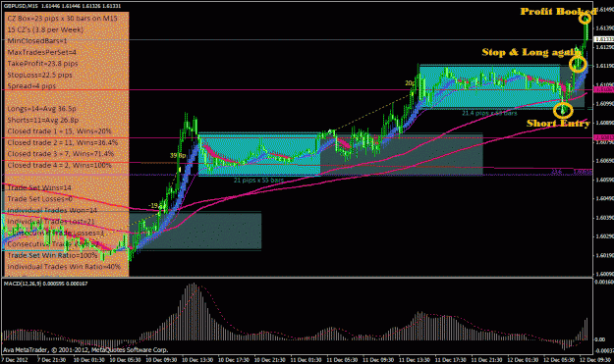
Task: Click the '12 Dec 09:30' time axis label
Action: (x=595, y=360)
